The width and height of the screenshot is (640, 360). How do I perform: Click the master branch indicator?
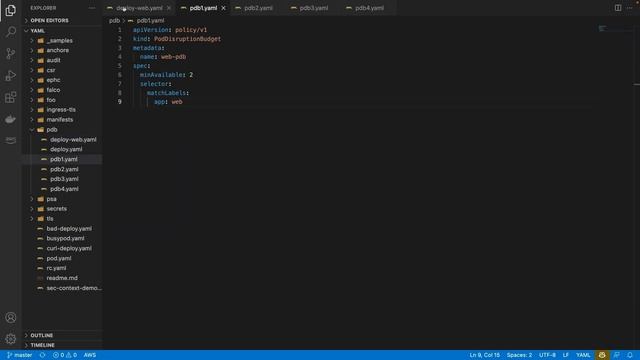click(20, 355)
